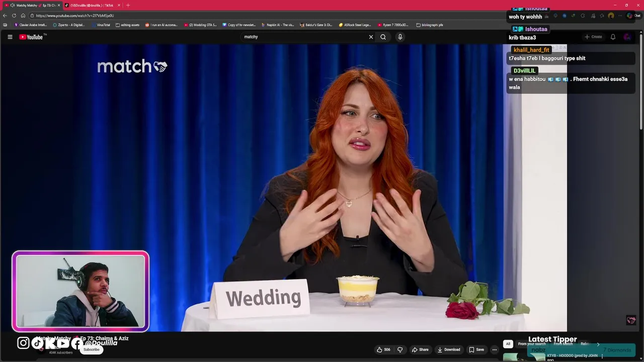Mute the Matchy Matchy tab audio icon
Image resolution: width=644 pixels, height=362 pixels.
(x=12, y=5)
